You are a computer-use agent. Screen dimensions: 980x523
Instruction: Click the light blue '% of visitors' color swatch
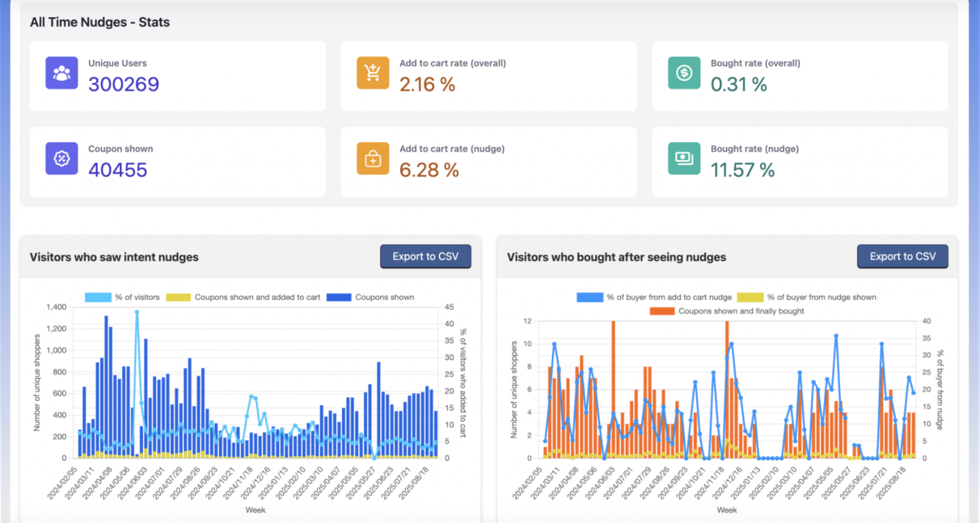point(98,297)
